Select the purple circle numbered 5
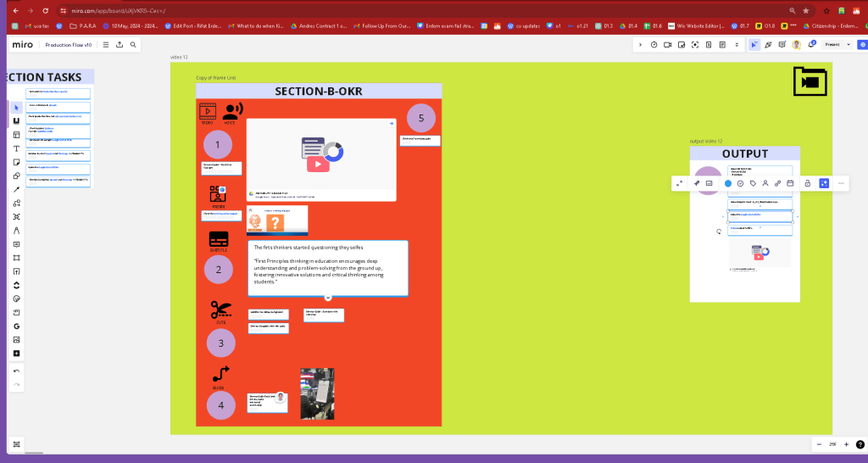The image size is (868, 463). (421, 118)
